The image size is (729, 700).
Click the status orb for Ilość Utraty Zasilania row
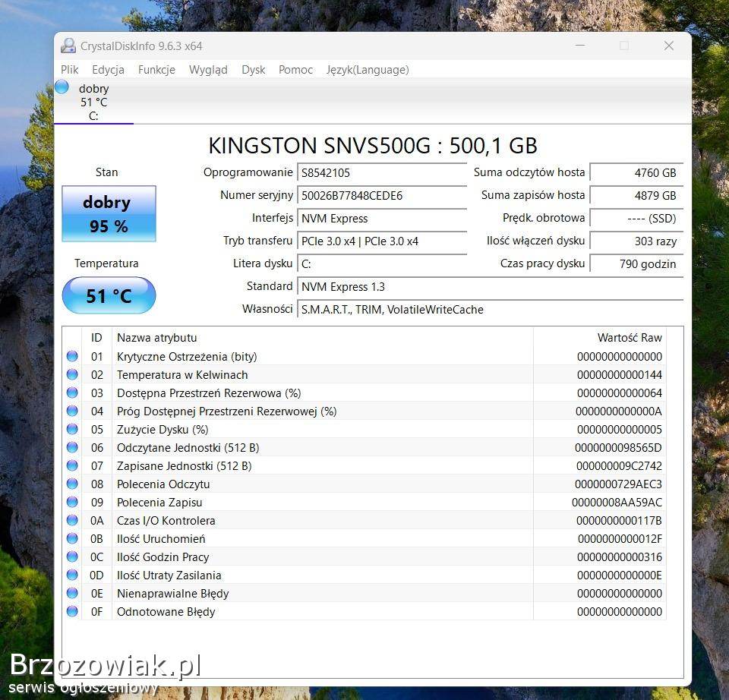[x=72, y=575]
